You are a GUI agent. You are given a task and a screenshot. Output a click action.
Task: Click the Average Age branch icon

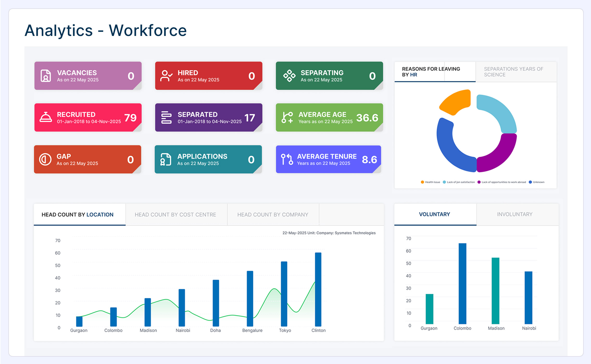(x=287, y=117)
